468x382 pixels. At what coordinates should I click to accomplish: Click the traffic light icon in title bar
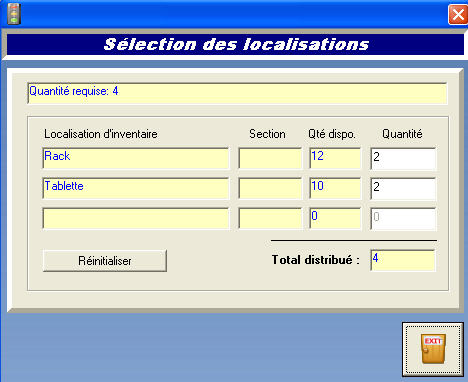[14, 14]
